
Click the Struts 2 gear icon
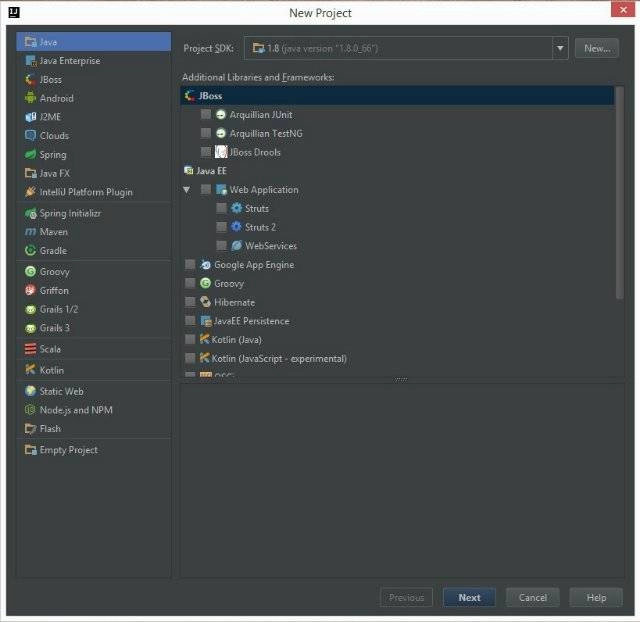pos(236,227)
